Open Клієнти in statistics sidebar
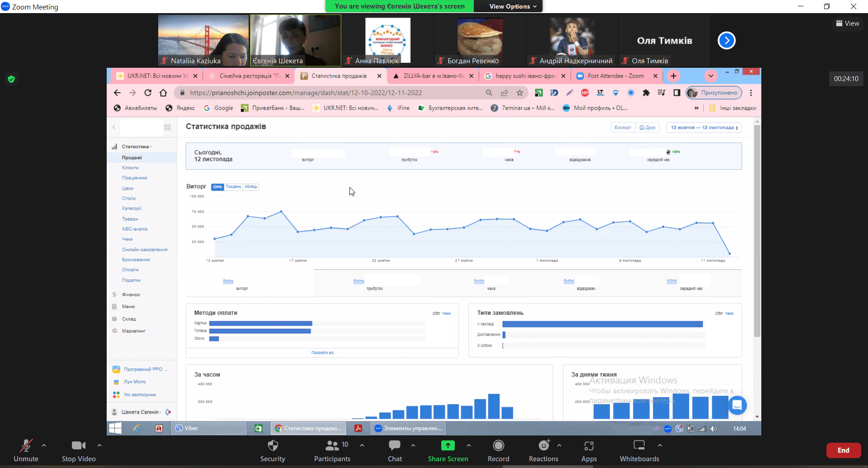 [x=130, y=168]
